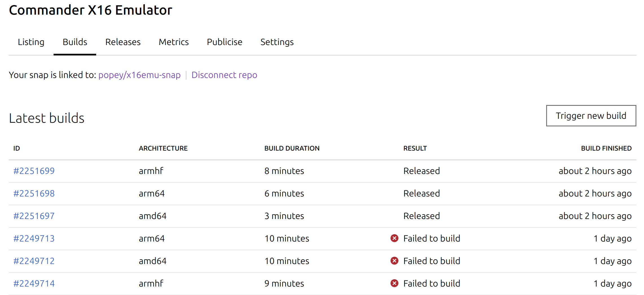View armhf build #2249714

[34, 283]
